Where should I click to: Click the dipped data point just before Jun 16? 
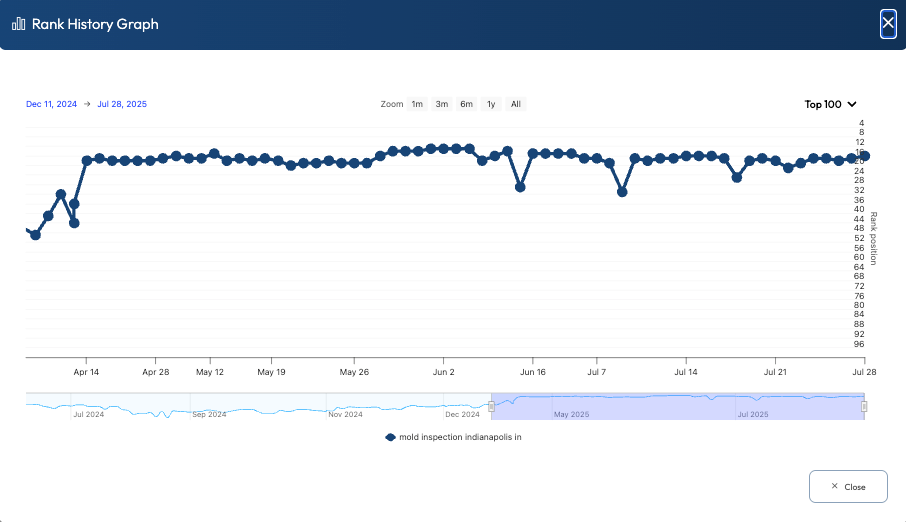click(x=520, y=187)
